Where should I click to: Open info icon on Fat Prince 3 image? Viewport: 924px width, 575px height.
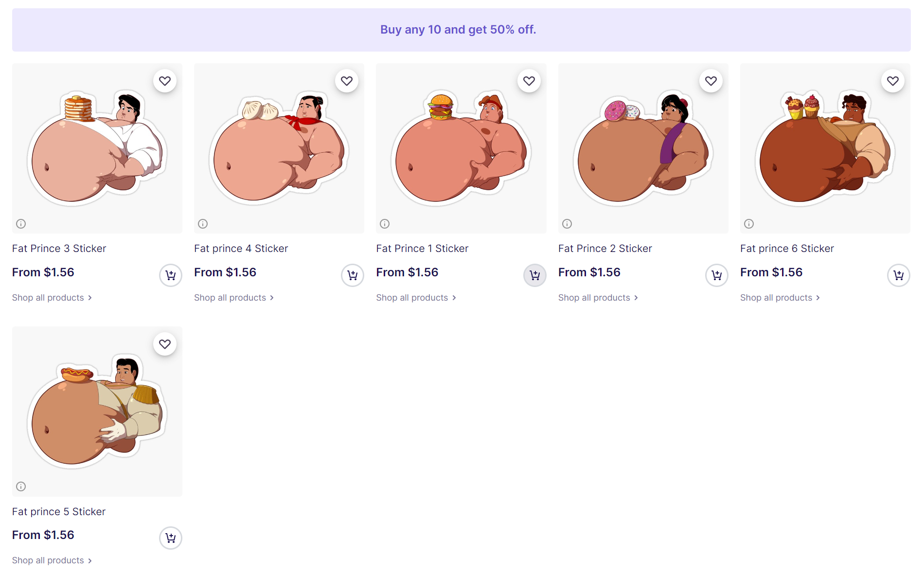coord(21,224)
